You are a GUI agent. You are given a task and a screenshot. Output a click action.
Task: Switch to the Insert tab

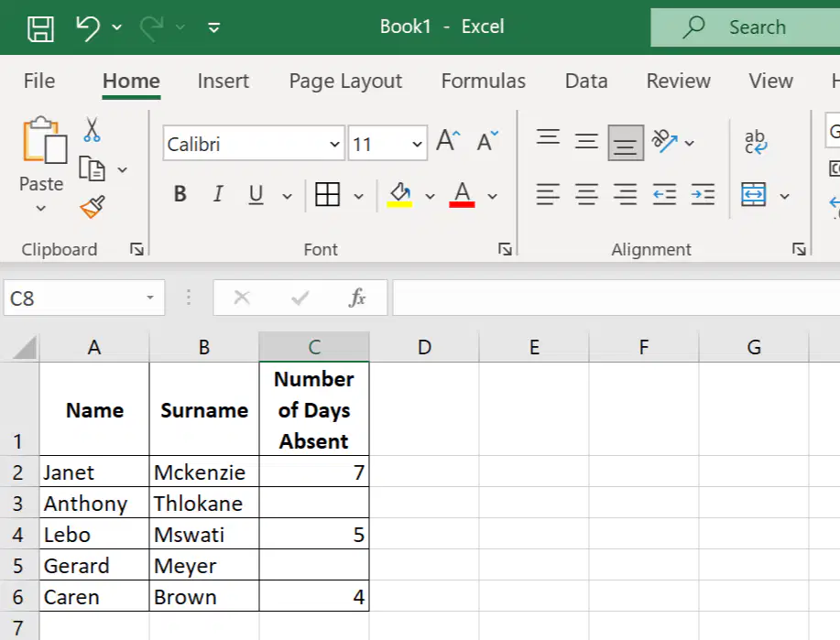click(x=223, y=81)
